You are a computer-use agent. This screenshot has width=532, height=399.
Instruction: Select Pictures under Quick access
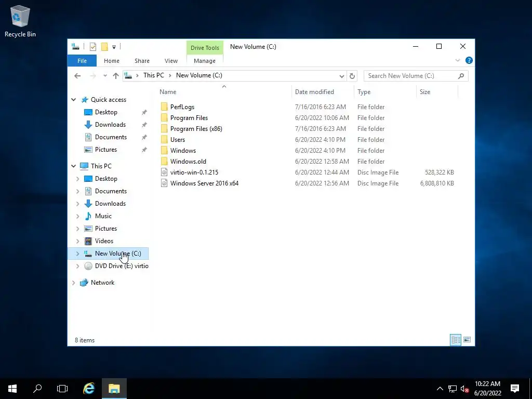click(x=106, y=150)
